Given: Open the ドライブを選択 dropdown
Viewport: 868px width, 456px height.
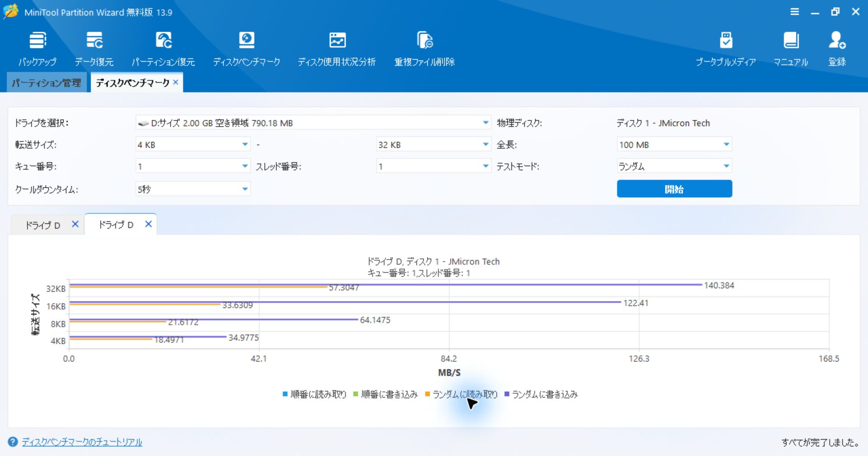Looking at the screenshot, I should [x=313, y=123].
